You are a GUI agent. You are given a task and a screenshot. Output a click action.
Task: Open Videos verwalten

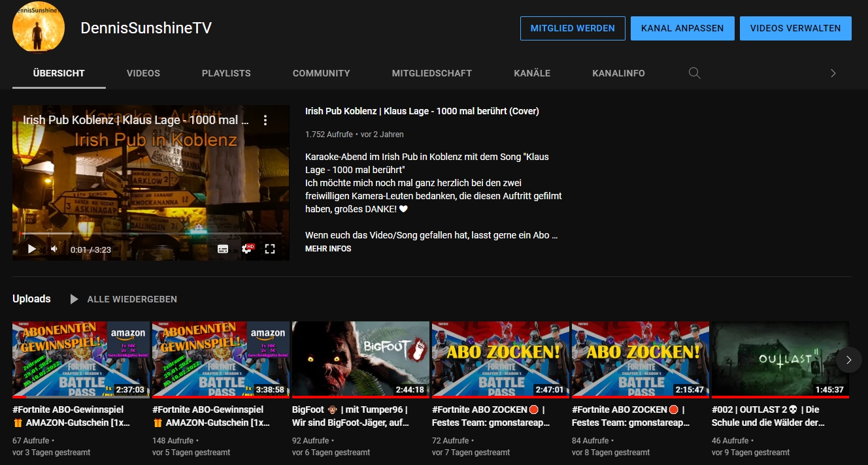coord(795,29)
